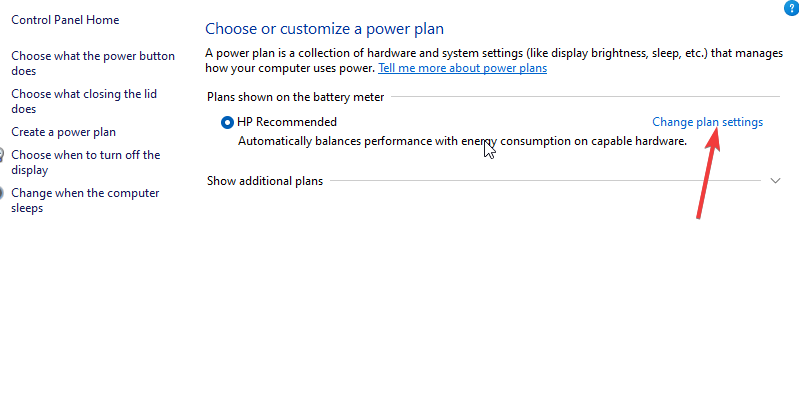
Task: Go to Control Panel Home
Action: point(65,19)
